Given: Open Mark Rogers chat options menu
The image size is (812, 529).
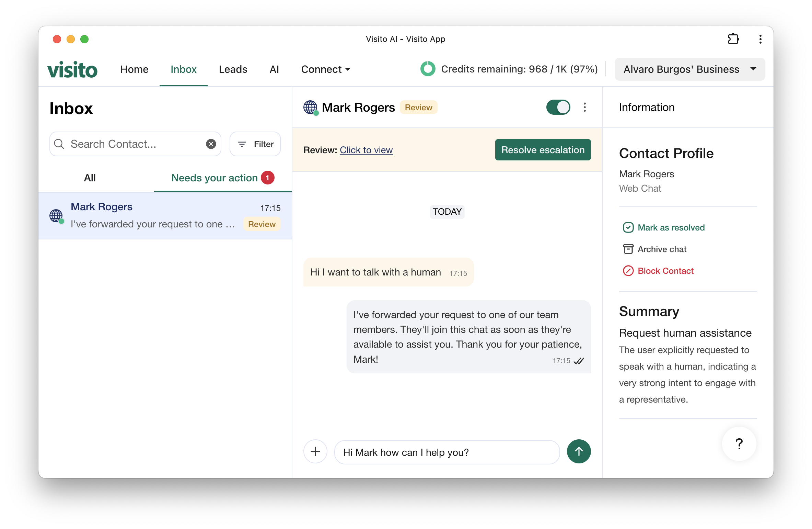Looking at the screenshot, I should click(584, 107).
